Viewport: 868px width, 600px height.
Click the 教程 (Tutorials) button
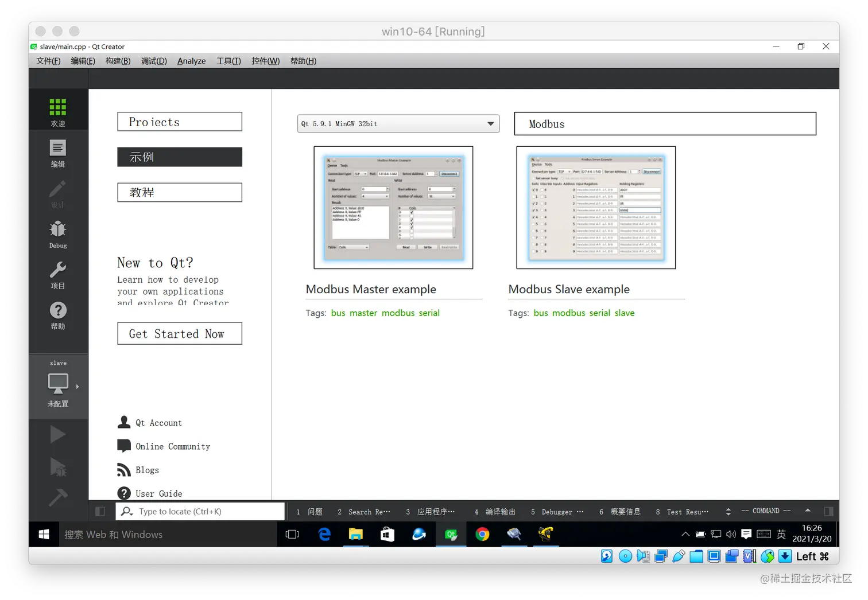tap(180, 192)
